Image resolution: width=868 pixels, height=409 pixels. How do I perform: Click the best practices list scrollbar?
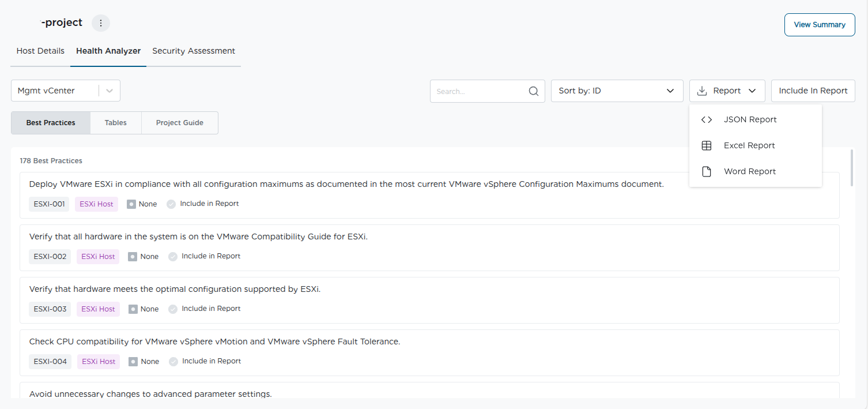coord(852,168)
